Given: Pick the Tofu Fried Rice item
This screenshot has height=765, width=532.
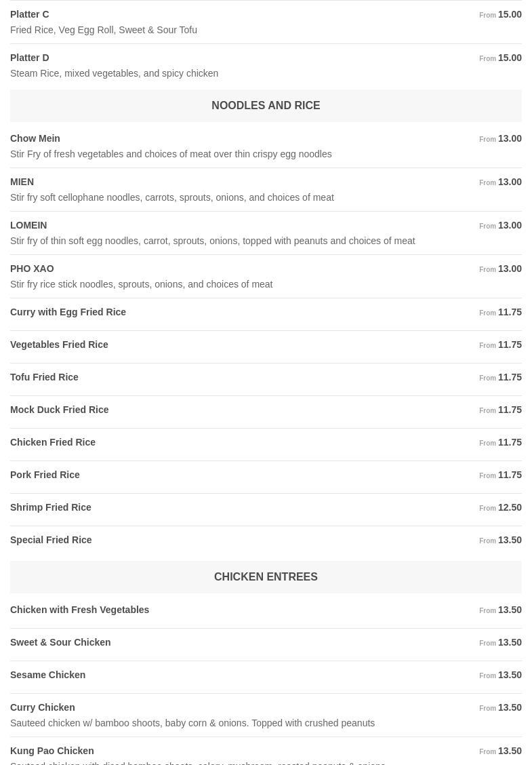Looking at the screenshot, I should click(x=44, y=377).
